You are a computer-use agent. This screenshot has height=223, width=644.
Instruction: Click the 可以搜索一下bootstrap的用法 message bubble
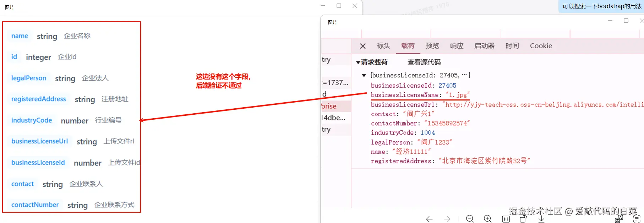(x=601, y=6)
